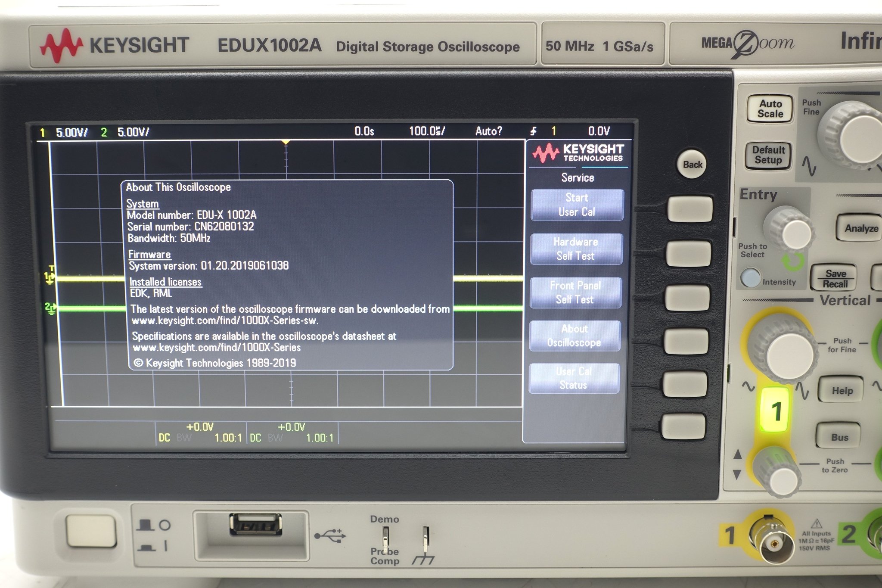
Task: Tap the Keysight logo on the bezel
Action: [x=115, y=45]
